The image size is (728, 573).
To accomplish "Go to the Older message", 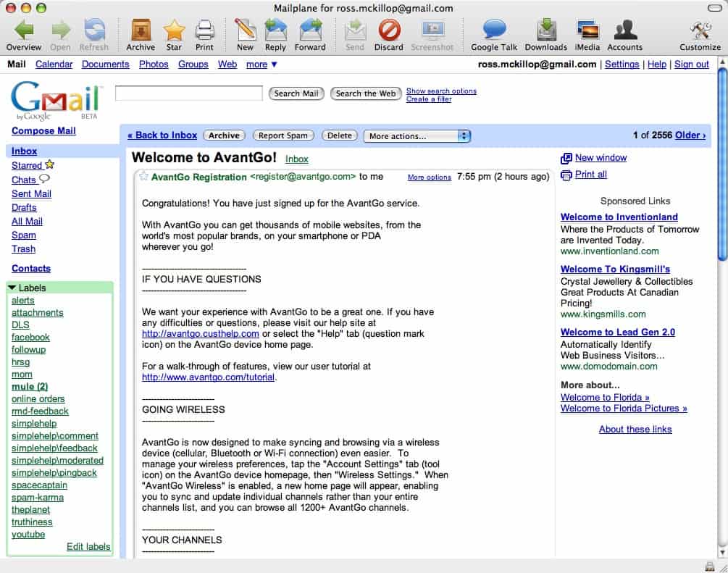I will pyautogui.click(x=690, y=135).
